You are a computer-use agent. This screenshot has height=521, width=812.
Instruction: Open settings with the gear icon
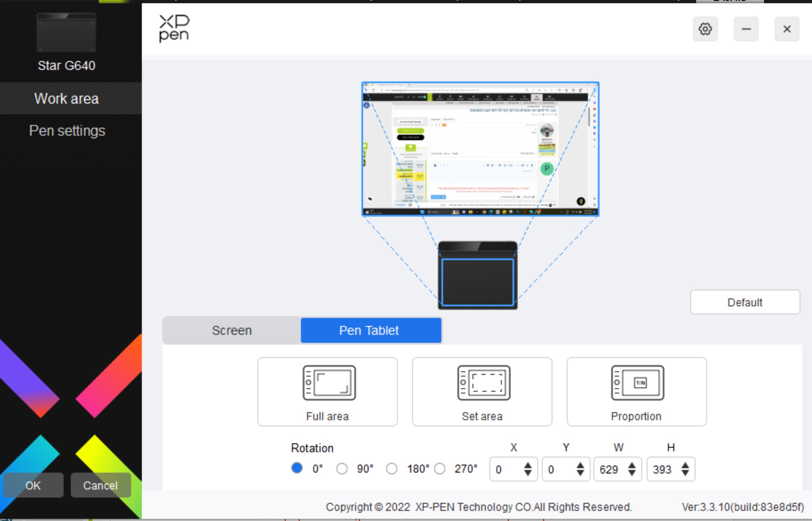(705, 29)
